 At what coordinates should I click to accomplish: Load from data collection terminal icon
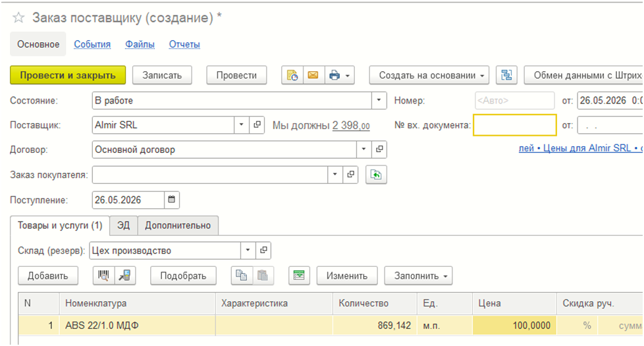point(125,275)
